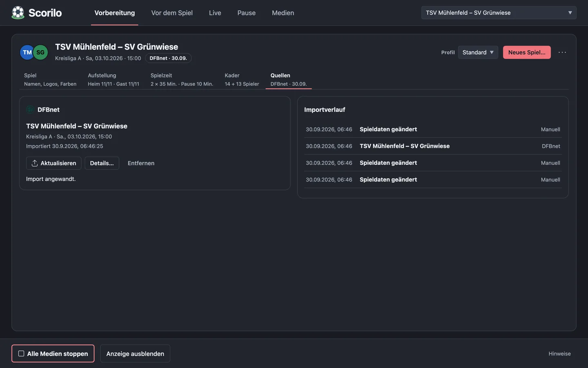Click the Neues Spiel... button

click(527, 52)
